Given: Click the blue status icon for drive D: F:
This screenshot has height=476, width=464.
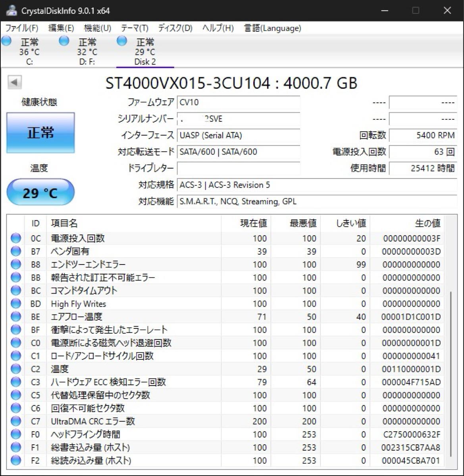Looking at the screenshot, I should pos(64,41).
